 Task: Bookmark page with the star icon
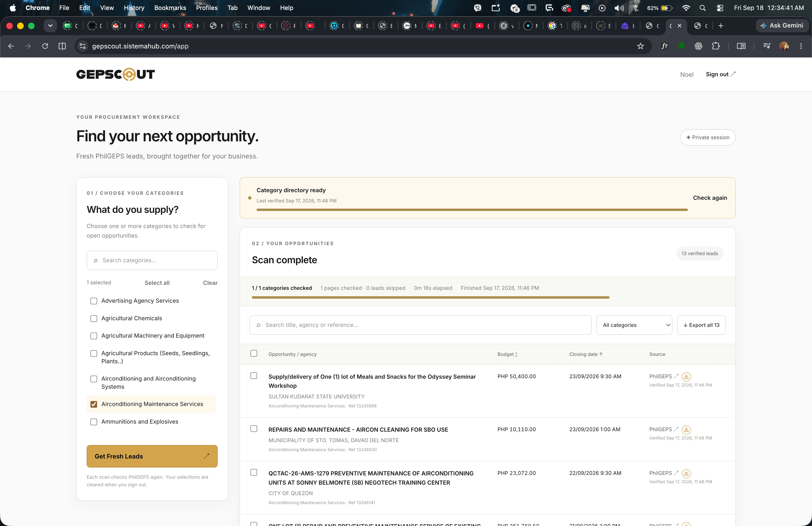[x=640, y=46]
